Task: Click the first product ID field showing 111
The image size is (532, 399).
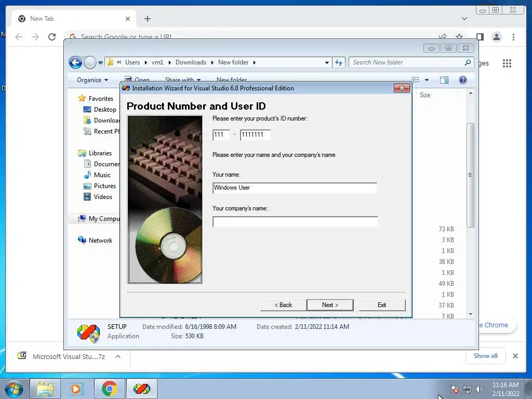Action: pyautogui.click(x=221, y=135)
